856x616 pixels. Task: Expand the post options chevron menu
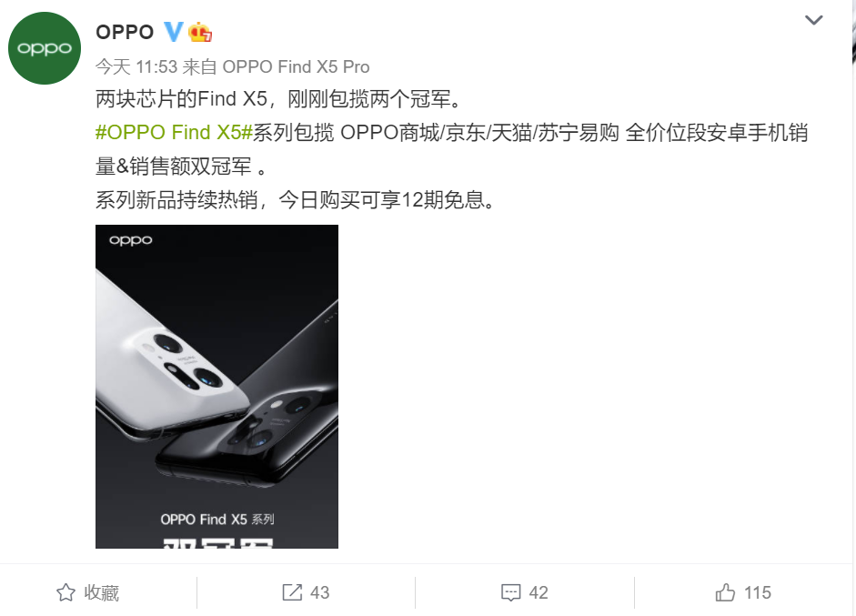click(813, 20)
